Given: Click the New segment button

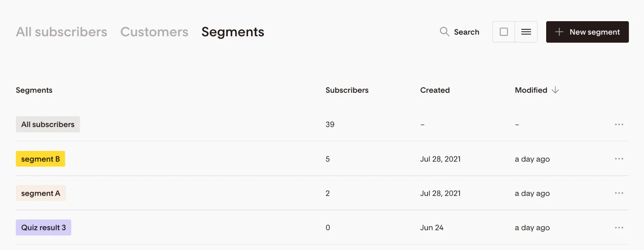Looking at the screenshot, I should coord(587,32).
